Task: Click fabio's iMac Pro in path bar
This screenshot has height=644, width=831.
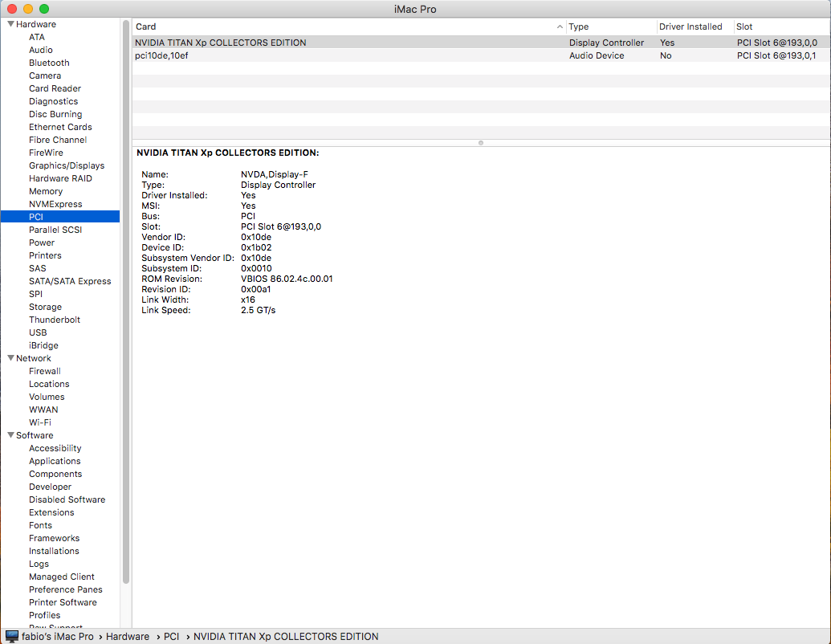Action: tap(57, 637)
